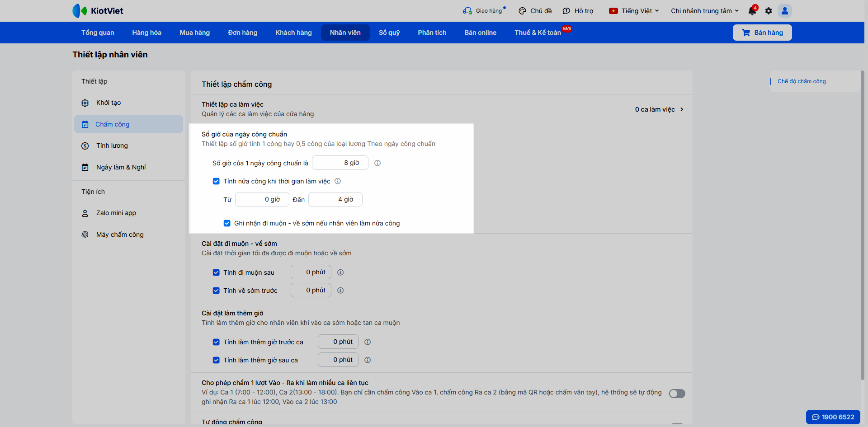Uncheck Tính về sớm trước checkbox

pos(216,291)
